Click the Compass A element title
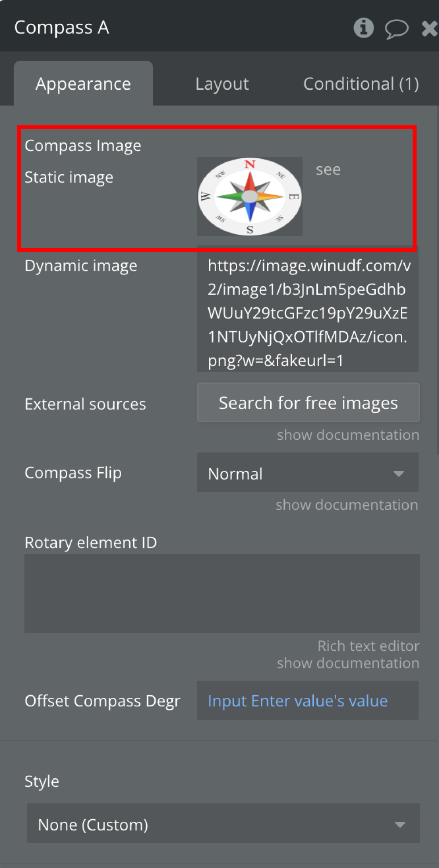 (62, 28)
